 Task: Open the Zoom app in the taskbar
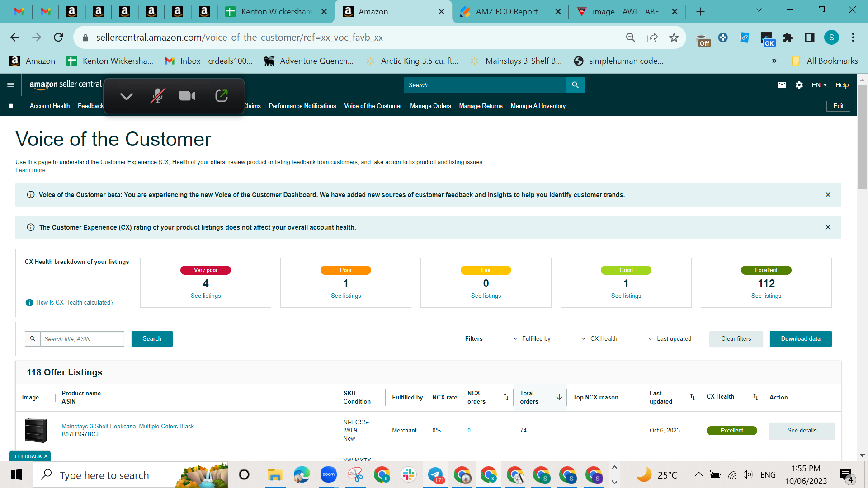[x=329, y=474]
